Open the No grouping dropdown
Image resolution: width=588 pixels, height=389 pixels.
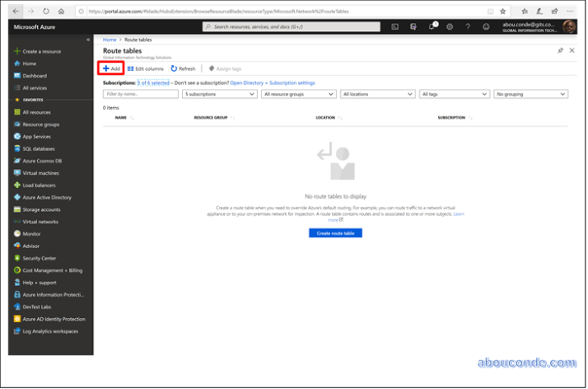(x=530, y=94)
